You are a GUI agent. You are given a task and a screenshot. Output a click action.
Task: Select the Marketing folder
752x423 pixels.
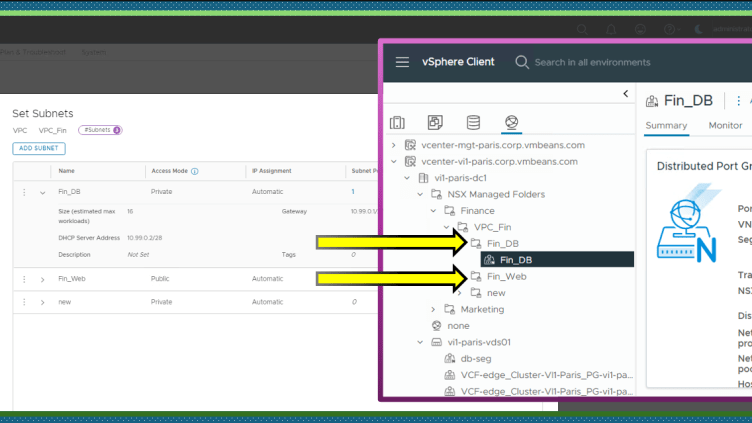(482, 309)
